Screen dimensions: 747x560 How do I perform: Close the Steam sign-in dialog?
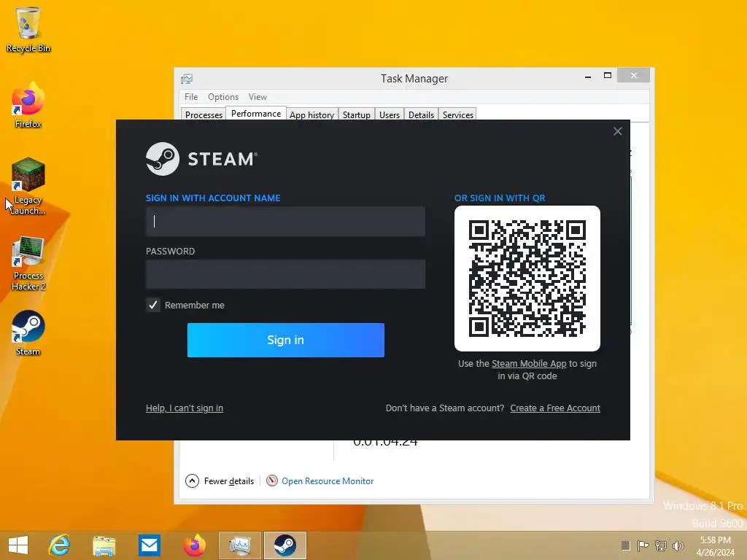[x=617, y=131]
